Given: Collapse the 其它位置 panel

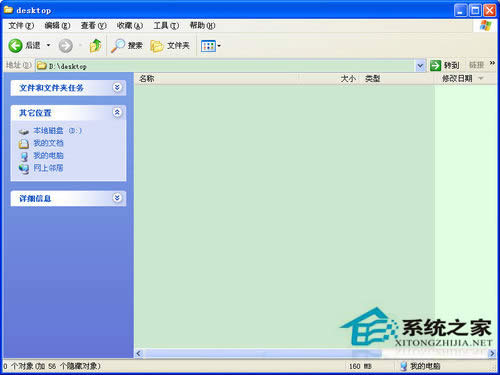Looking at the screenshot, I should pyautogui.click(x=117, y=113).
